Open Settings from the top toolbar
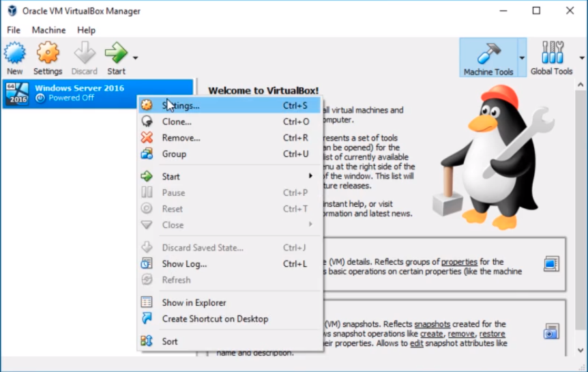This screenshot has width=588, height=372. click(48, 54)
